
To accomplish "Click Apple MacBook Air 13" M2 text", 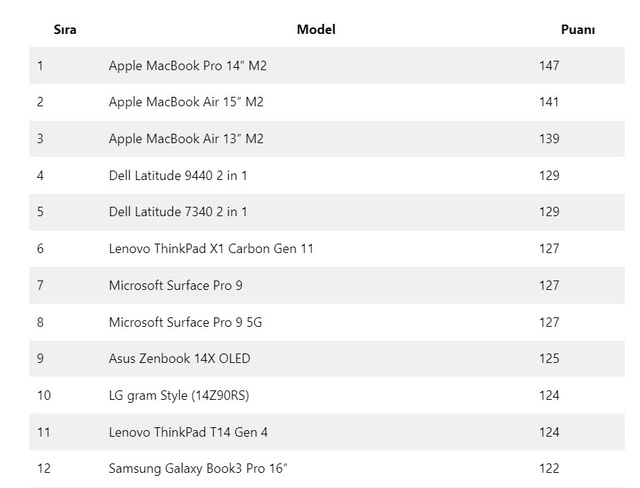I will pos(186,139).
